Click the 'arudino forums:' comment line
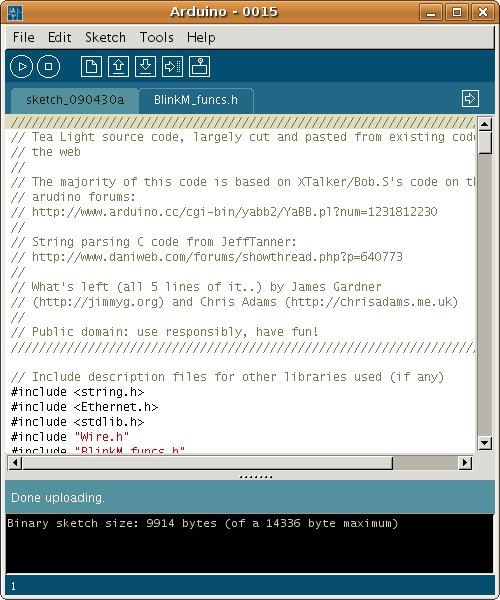This screenshot has height=600, width=500. click(73, 197)
